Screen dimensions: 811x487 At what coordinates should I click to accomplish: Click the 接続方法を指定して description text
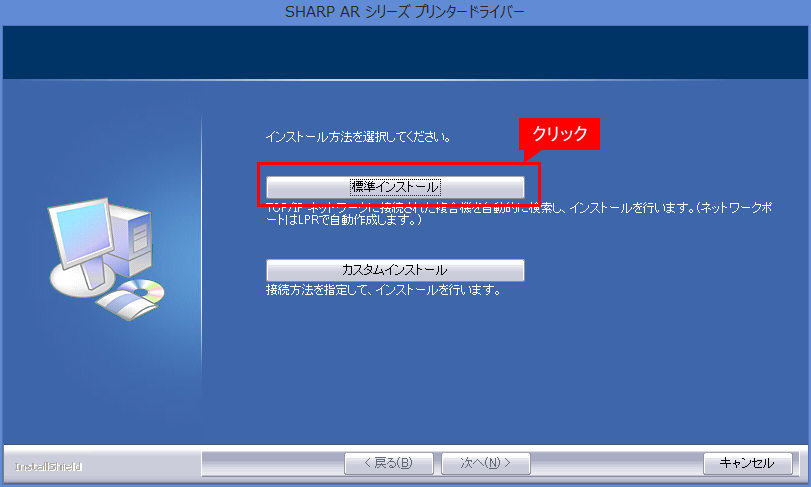tap(382, 292)
